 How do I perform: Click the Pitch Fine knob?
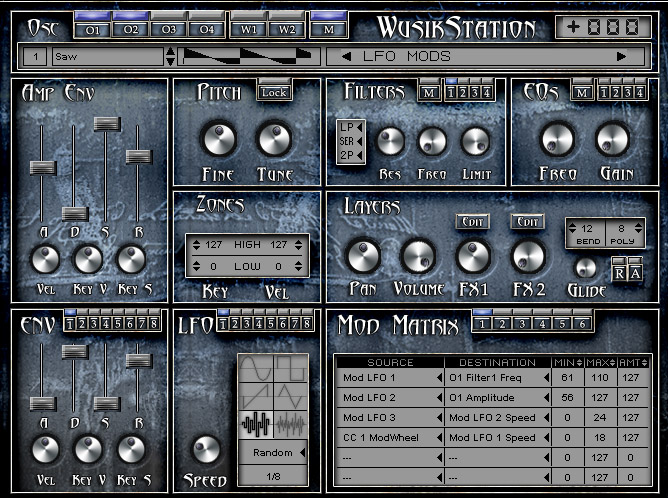click(x=219, y=139)
